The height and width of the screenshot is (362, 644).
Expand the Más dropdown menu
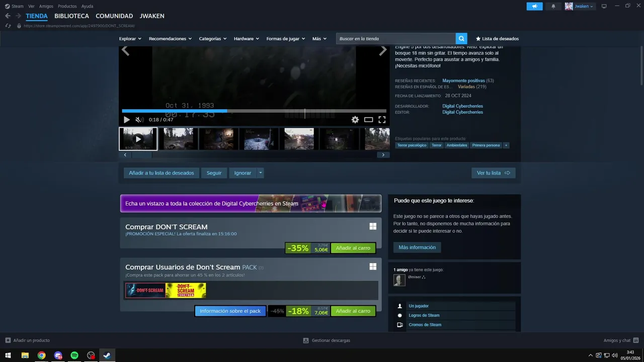[319, 39]
